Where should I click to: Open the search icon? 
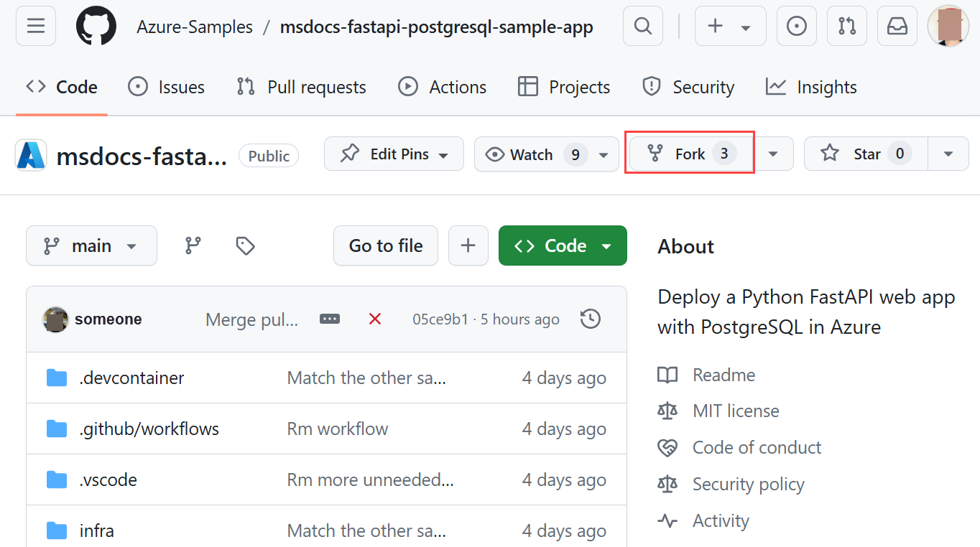[642, 26]
